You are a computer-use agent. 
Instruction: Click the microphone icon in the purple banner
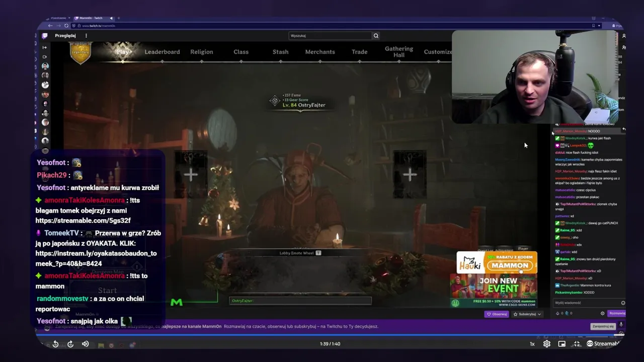(621, 325)
